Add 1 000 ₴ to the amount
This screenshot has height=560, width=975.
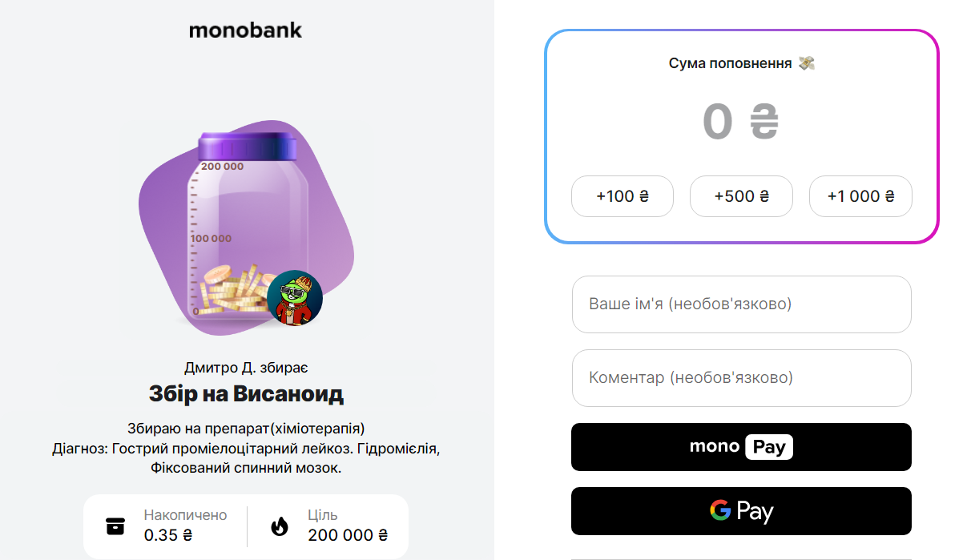860,196
